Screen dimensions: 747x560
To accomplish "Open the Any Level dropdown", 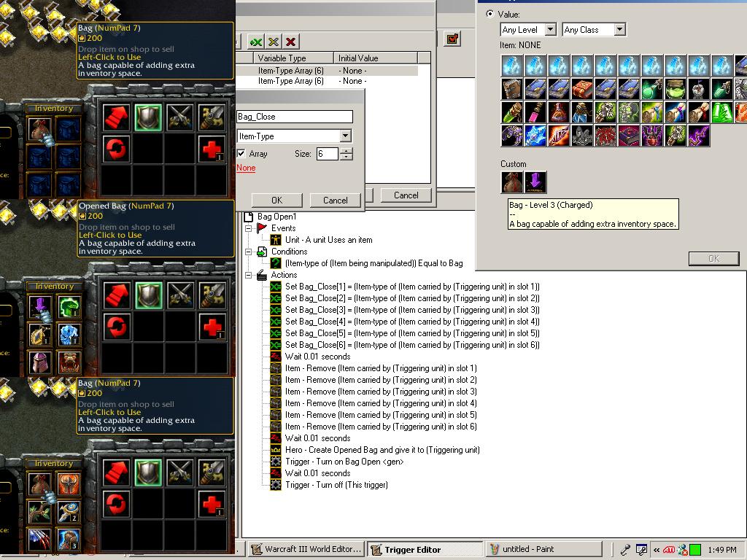I will click(x=550, y=30).
